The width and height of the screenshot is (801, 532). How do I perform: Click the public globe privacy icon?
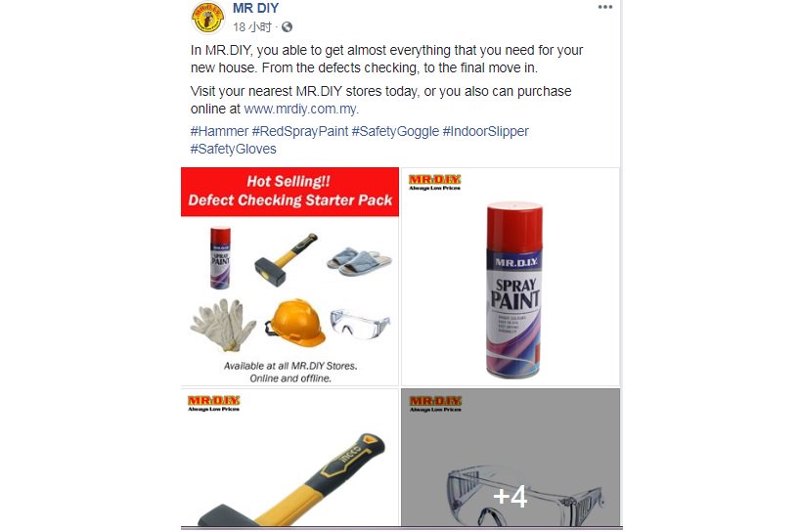point(288,27)
